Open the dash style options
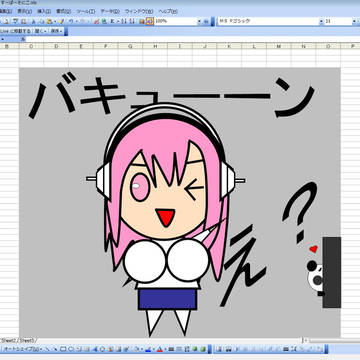Image resolution: width=360 pixels, height=360 pixels. tap(179, 349)
